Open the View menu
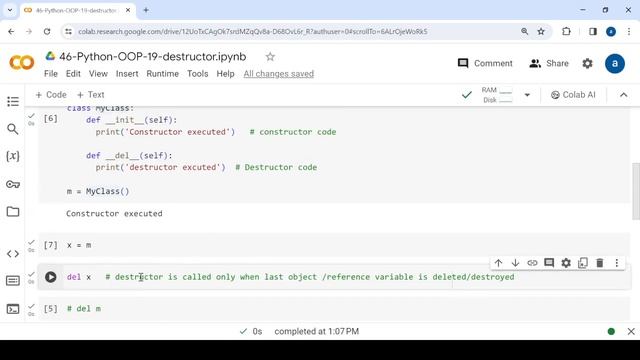The height and width of the screenshot is (360, 640). pyautogui.click(x=98, y=74)
